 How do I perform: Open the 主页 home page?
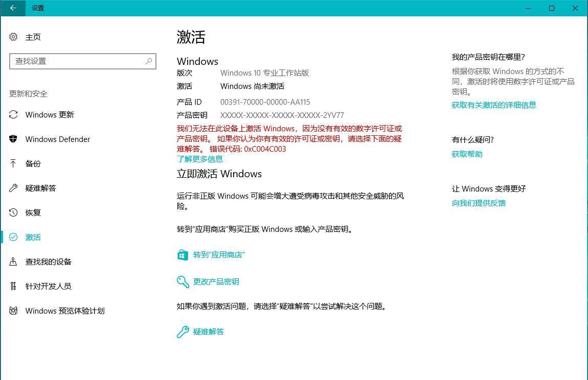pyautogui.click(x=33, y=37)
